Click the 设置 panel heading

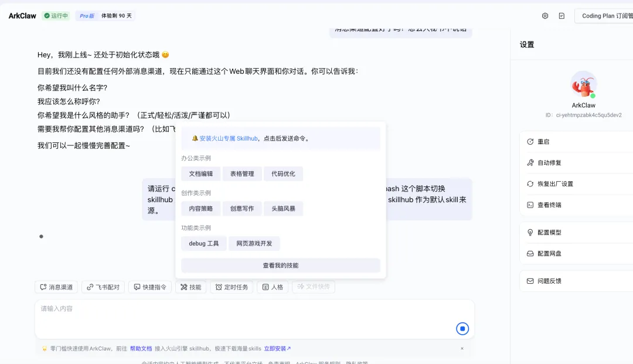pos(527,45)
